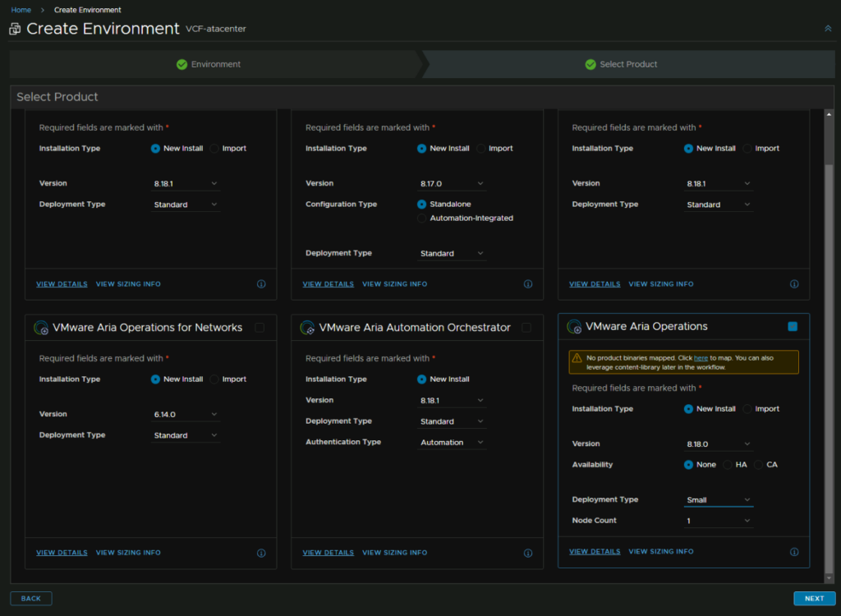Click the Create Environment breadcrumb item
The width and height of the screenshot is (841, 616).
tap(87, 10)
